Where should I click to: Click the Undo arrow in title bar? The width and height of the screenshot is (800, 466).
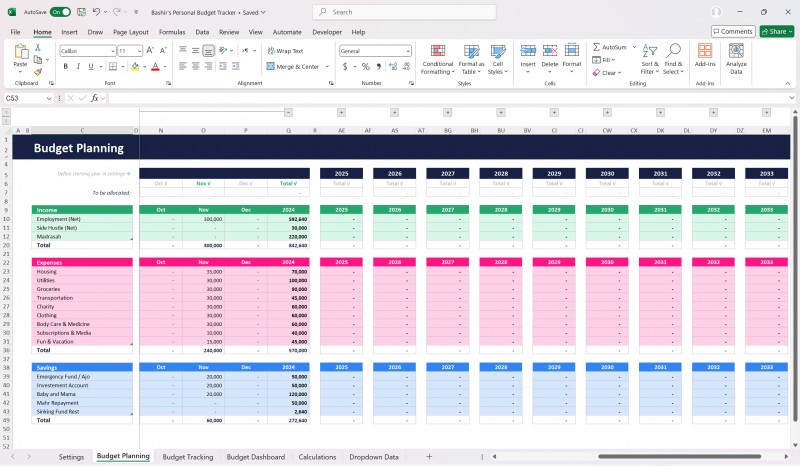96,12
